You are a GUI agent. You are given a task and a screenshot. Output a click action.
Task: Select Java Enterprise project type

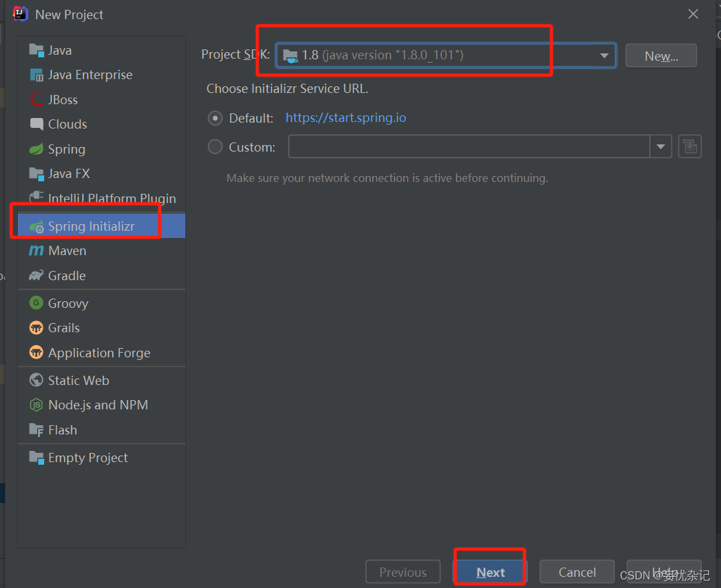(x=101, y=75)
